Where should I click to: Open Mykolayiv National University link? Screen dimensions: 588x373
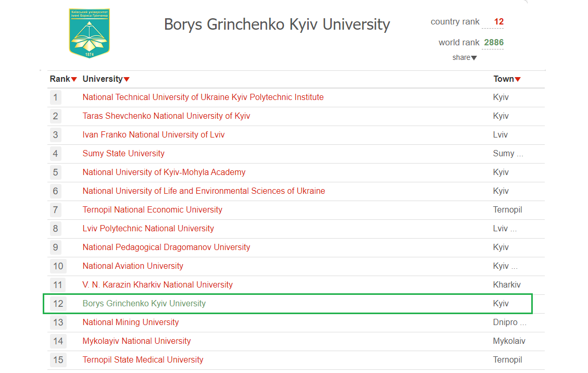[x=136, y=341]
